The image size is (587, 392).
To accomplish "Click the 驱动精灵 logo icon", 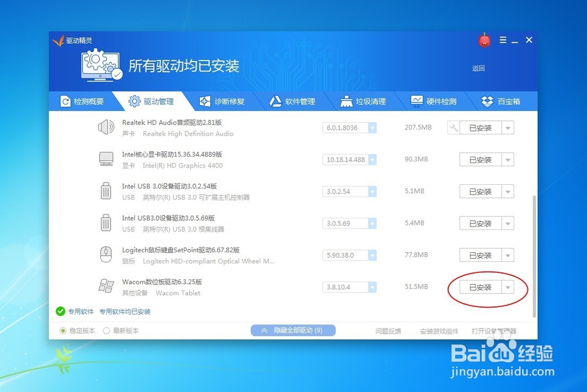I will 58,40.
